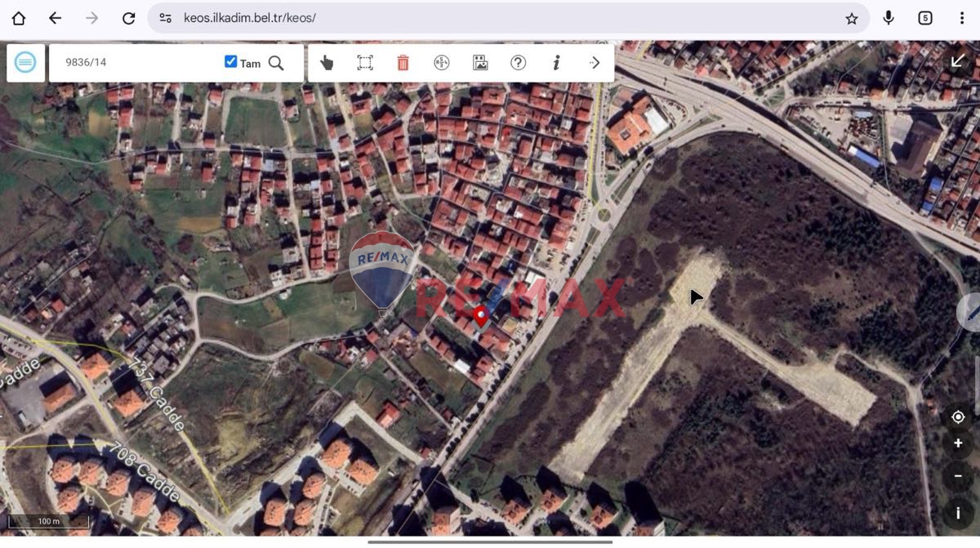Click the info (i) icon in the toolbar
The width and height of the screenshot is (980, 548).
point(556,62)
